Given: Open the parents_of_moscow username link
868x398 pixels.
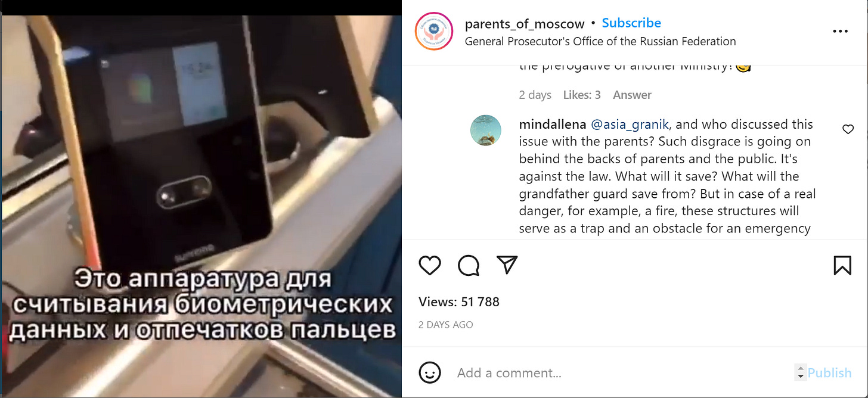Looking at the screenshot, I should point(525,24).
